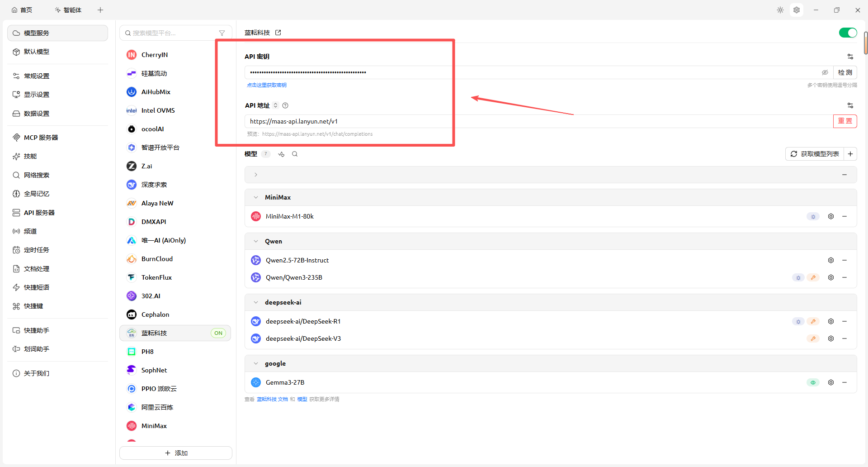Collapse the Qwen model group
Screen dimensions: 868x467
(x=256, y=241)
